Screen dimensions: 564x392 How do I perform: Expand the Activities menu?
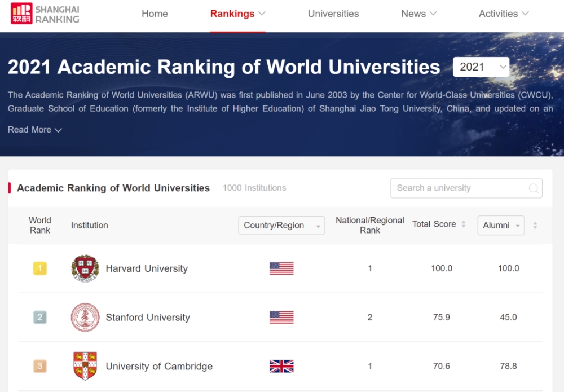point(504,14)
